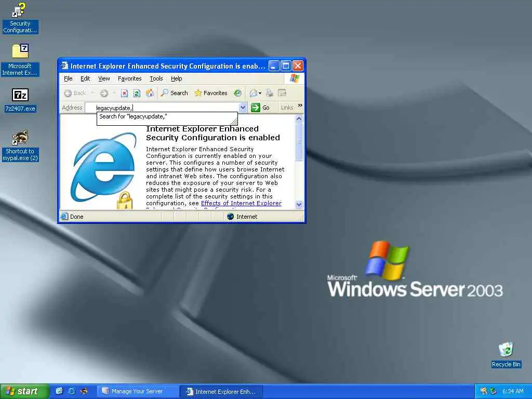Click the green Go button

tap(260, 108)
